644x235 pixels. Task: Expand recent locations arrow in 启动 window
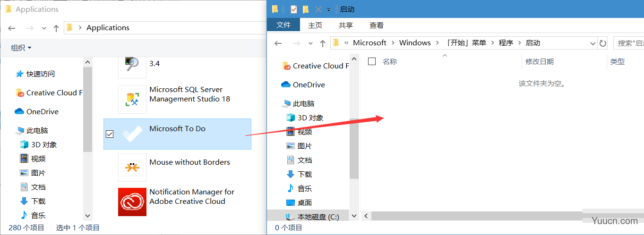tap(310, 43)
